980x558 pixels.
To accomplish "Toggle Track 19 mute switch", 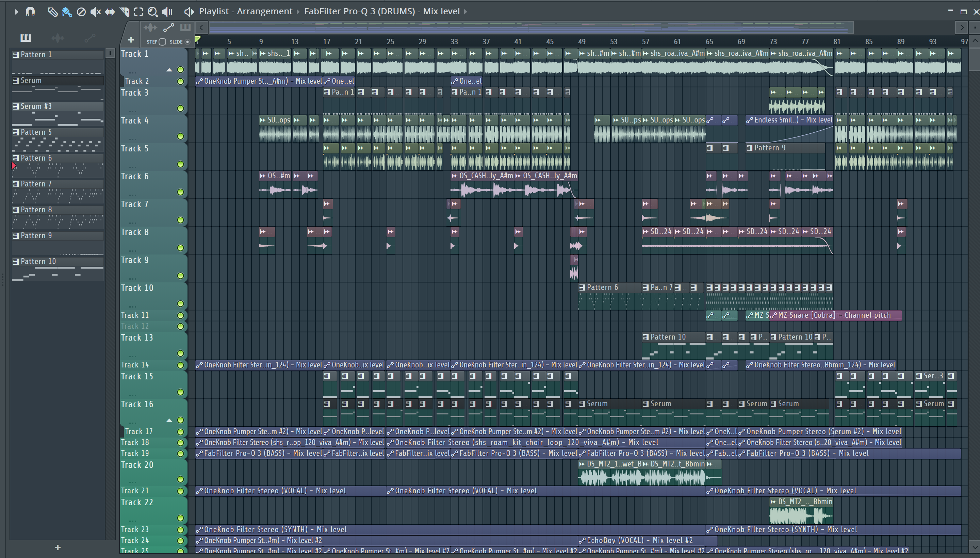I will pyautogui.click(x=180, y=453).
